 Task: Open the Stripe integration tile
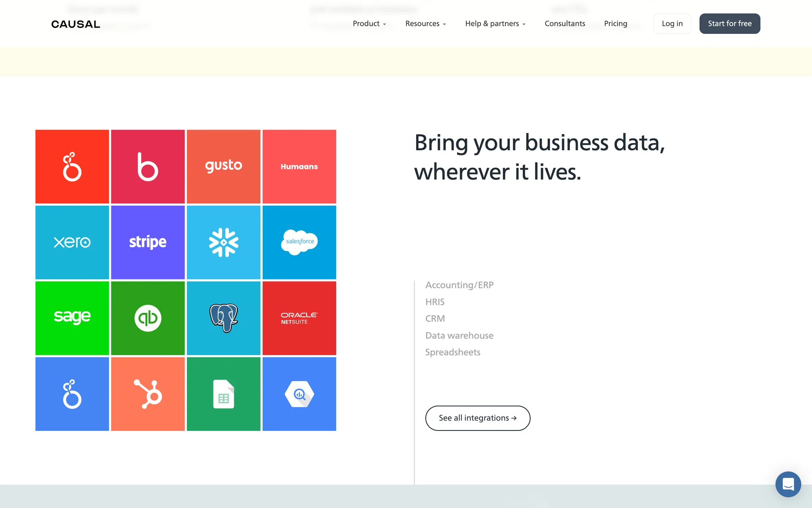148,242
